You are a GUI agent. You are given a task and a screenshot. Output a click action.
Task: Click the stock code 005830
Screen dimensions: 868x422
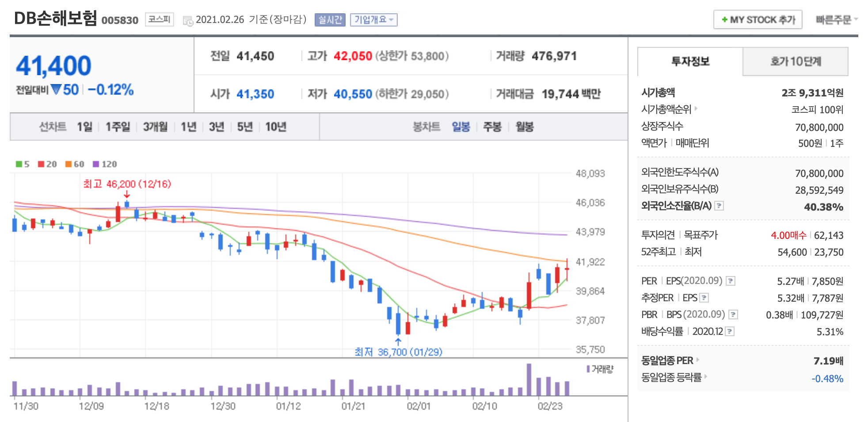click(x=120, y=20)
